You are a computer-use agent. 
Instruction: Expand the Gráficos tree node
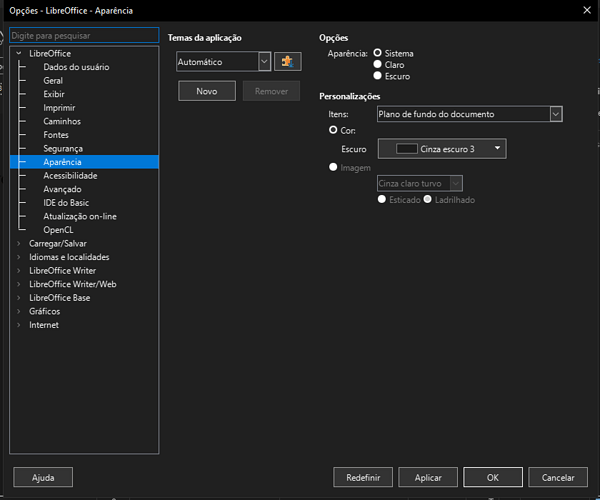(19, 311)
